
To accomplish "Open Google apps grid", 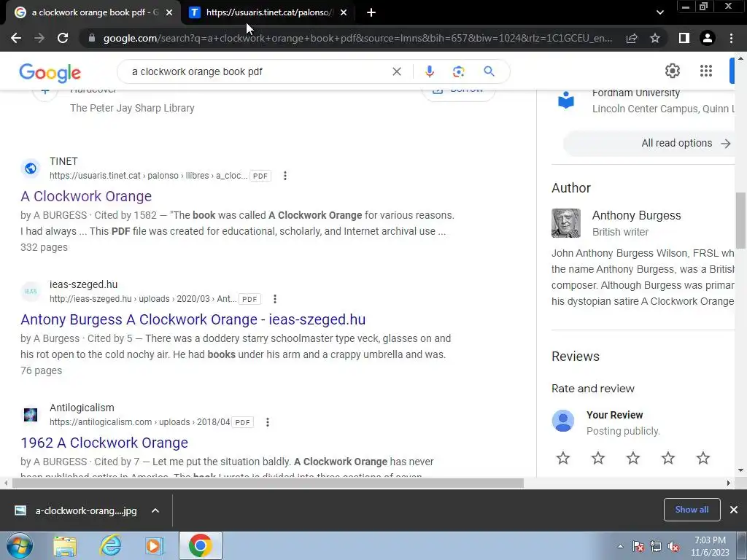I will tap(706, 71).
